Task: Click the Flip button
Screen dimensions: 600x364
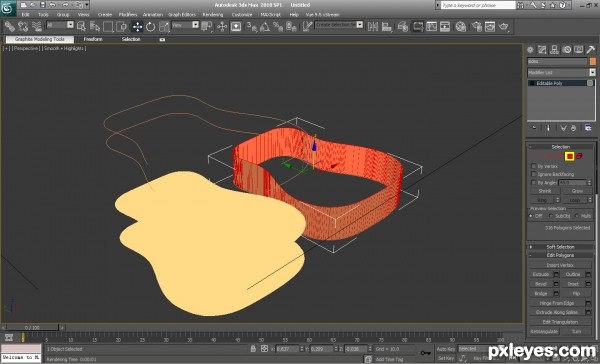Action: pos(576,294)
